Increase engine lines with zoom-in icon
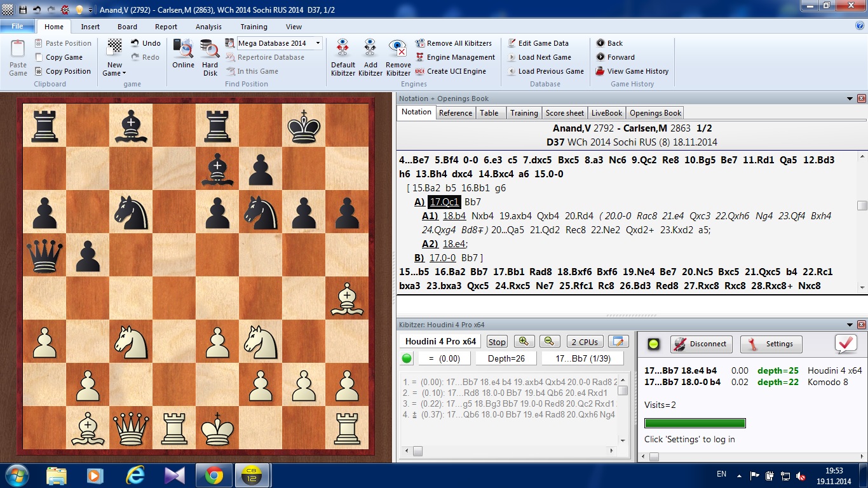Screen dimensions: 868x488 point(524,341)
